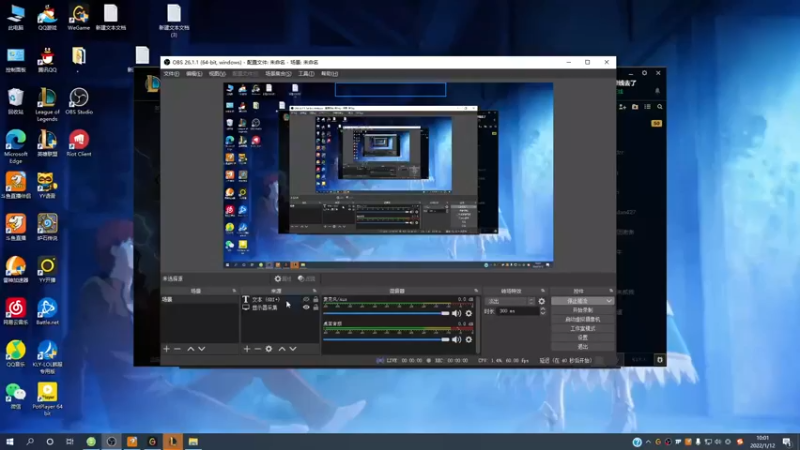The width and height of the screenshot is (800, 450).
Task: Hide the text (GDI+) source eye icon
Action: 306,299
